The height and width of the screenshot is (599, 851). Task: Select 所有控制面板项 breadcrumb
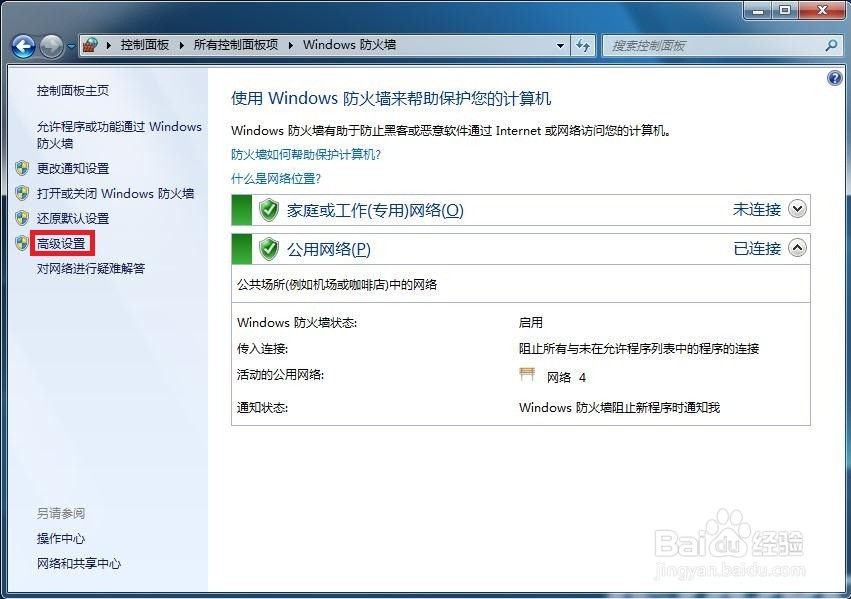coord(236,45)
